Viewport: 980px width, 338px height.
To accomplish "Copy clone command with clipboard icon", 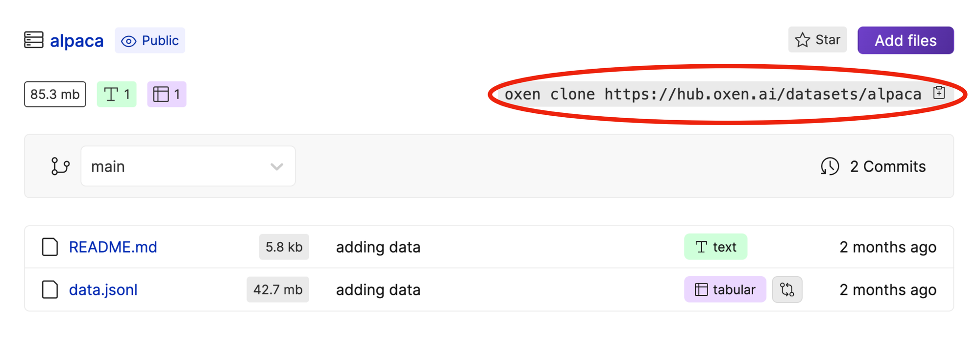I will pos(939,93).
